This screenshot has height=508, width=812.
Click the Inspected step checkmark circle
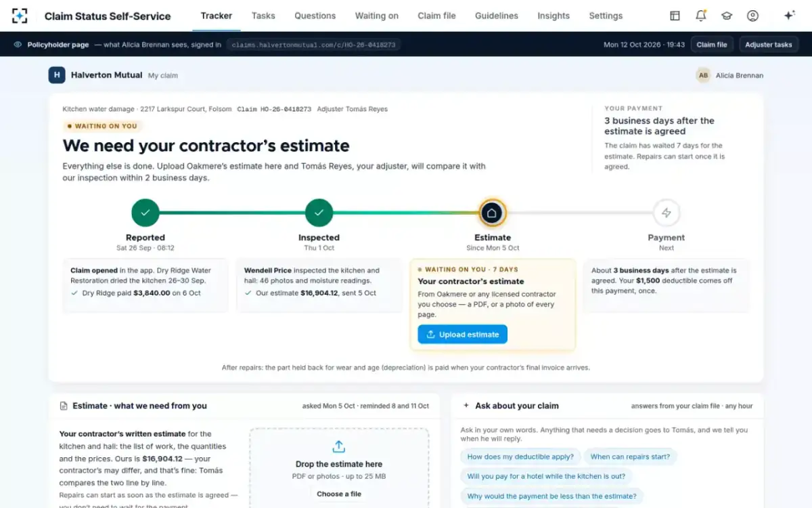319,213
